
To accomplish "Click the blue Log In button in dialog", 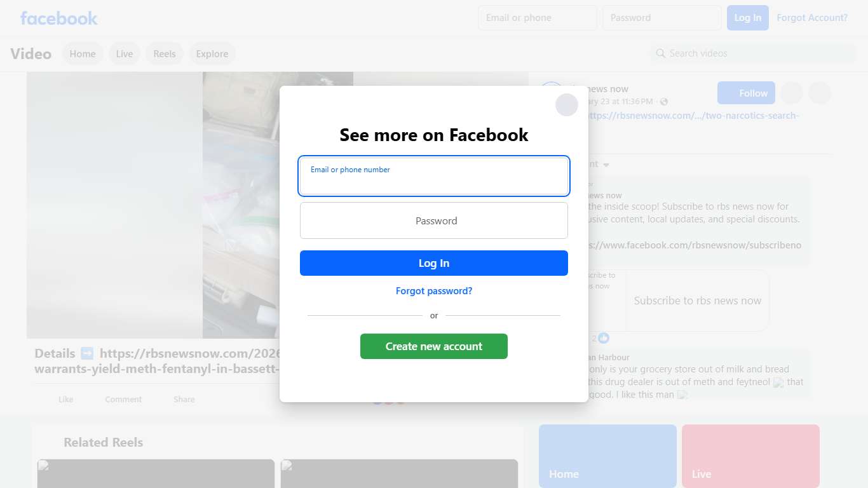I will point(434,263).
